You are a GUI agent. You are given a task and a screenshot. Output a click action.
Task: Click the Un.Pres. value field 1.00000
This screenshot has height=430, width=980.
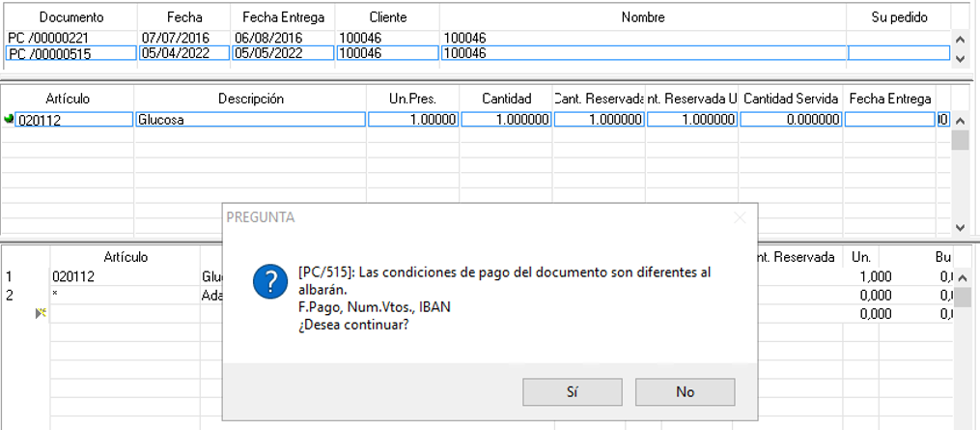412,119
